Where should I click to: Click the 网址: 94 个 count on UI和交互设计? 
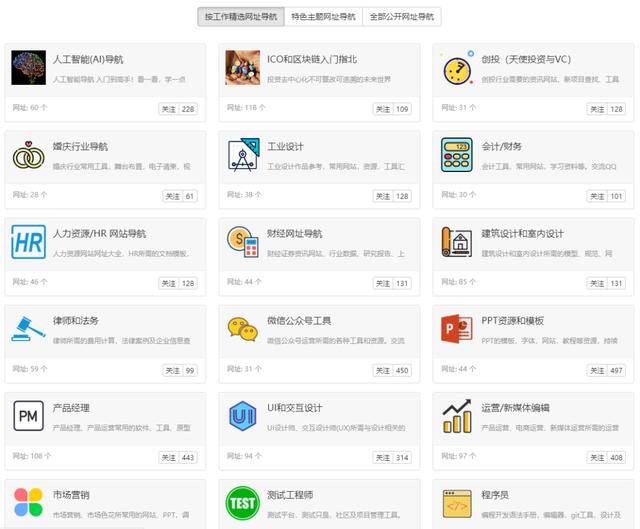point(244,456)
